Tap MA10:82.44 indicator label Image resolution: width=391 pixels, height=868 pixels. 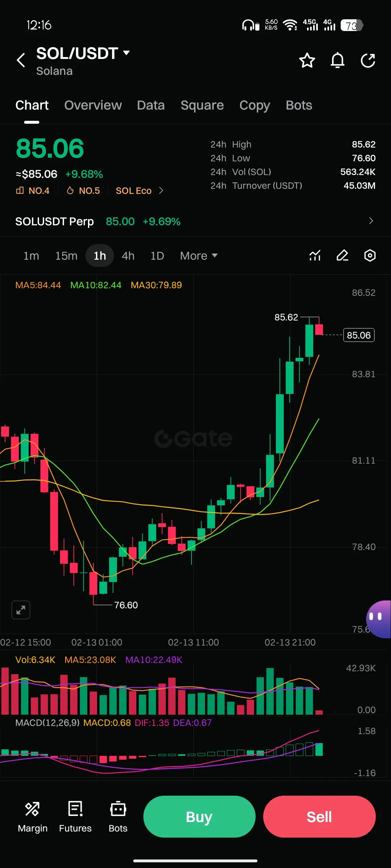[x=96, y=285]
